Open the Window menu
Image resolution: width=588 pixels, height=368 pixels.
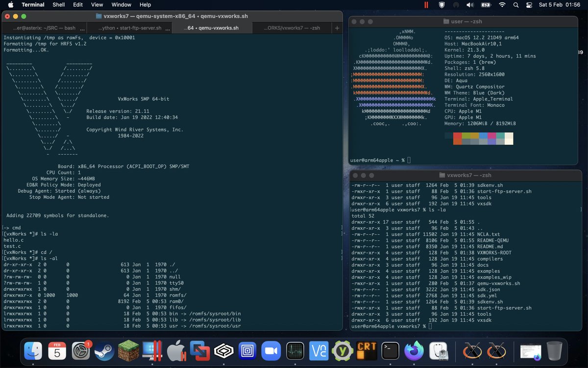[x=121, y=4]
